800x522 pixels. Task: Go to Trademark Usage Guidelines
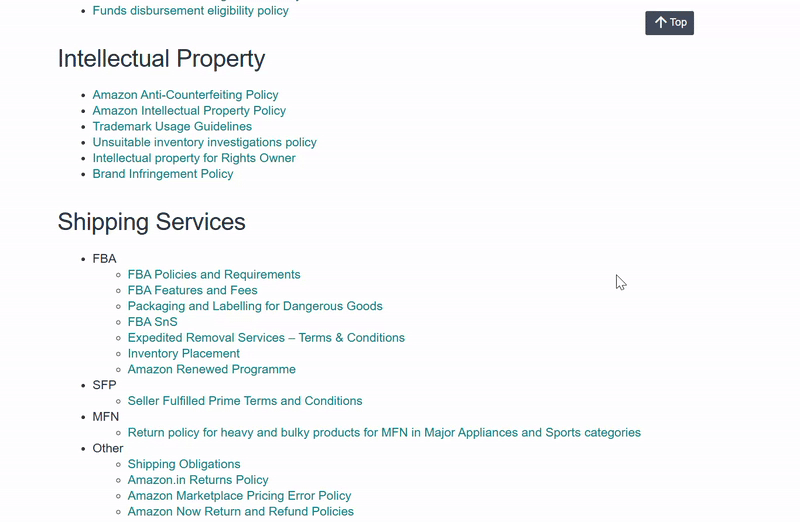point(172,127)
